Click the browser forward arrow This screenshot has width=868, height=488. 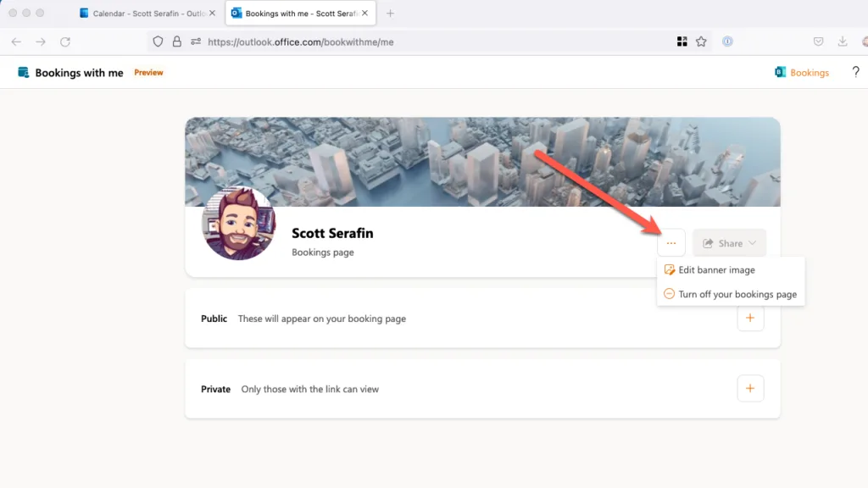point(41,42)
